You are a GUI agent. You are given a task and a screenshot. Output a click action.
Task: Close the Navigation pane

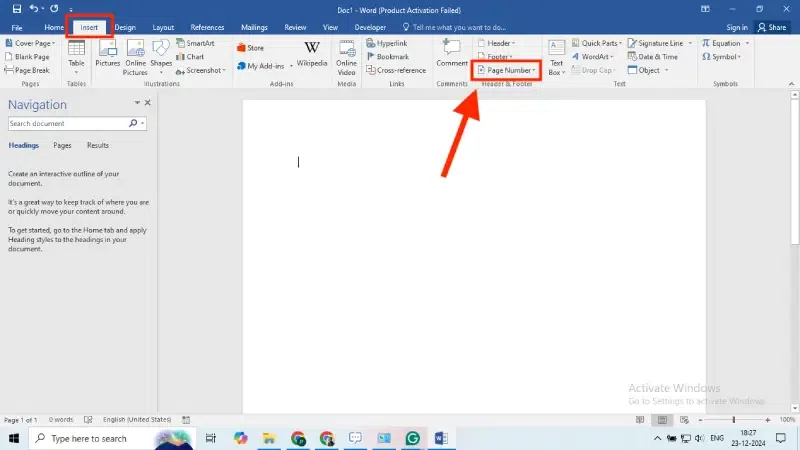147,103
